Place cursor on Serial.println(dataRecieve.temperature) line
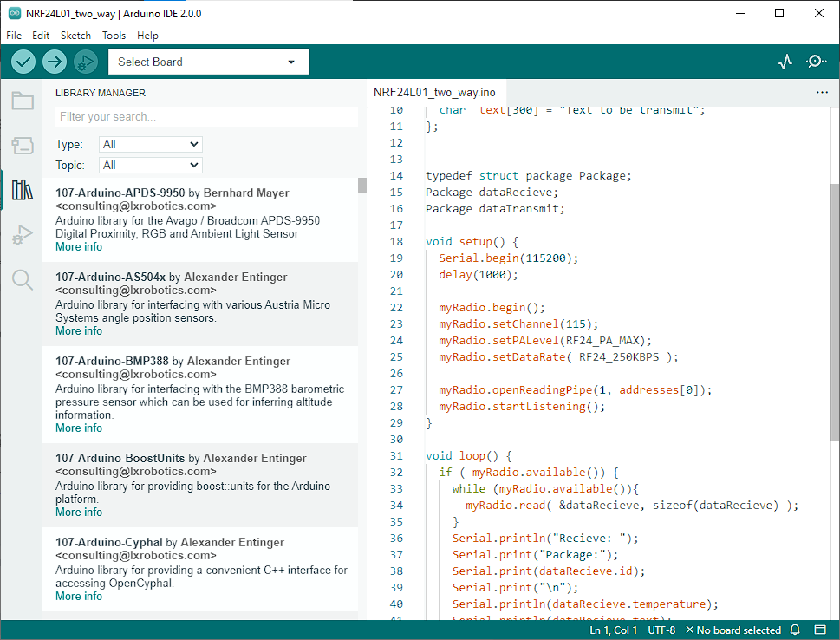The height and width of the screenshot is (640, 840). [585, 604]
